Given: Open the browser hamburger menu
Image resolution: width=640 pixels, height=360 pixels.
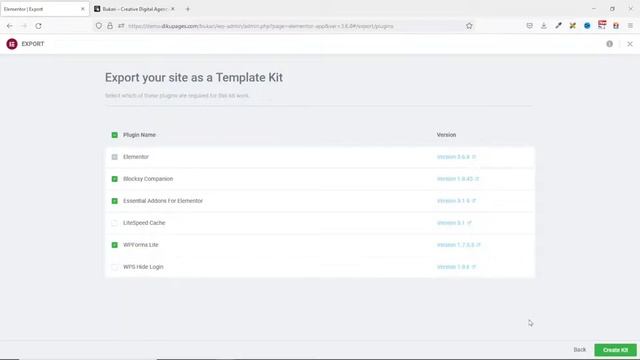Looking at the screenshot, I should (x=630, y=26).
